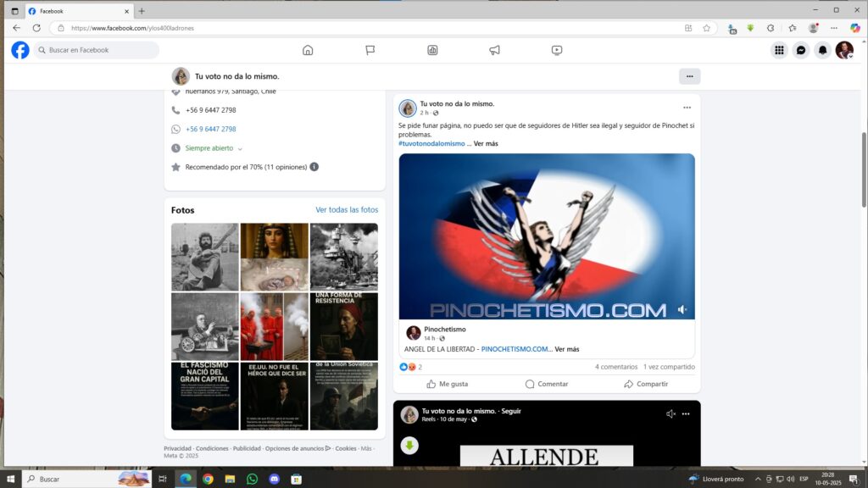Unmute the Allende reel
Viewport: 868px width, 488px height.
(670, 413)
